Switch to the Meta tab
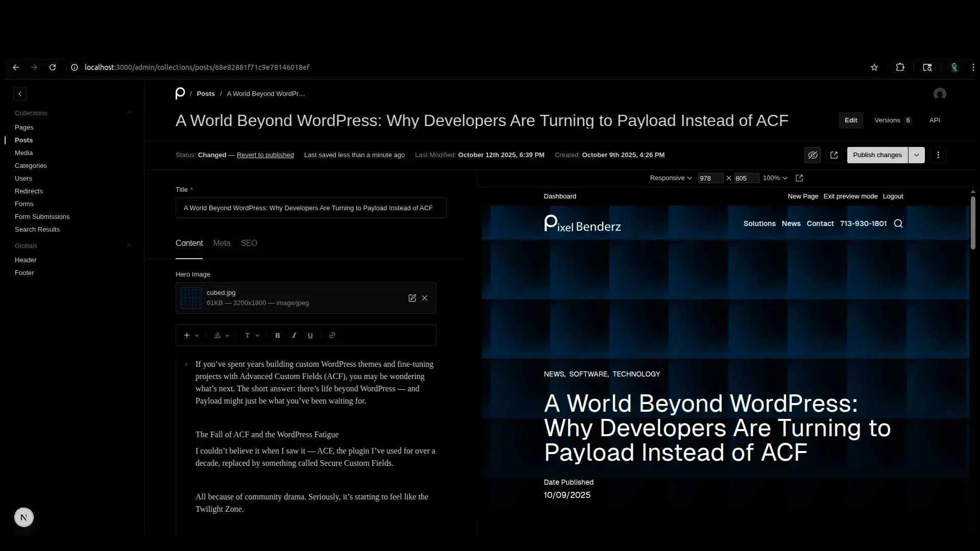980x551 pixels. point(222,243)
